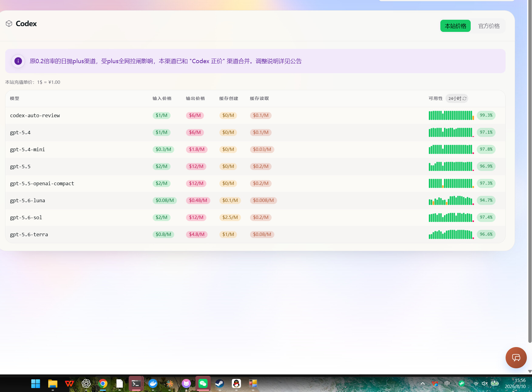Screen dimensions: 532x392
Task: Select the gpt-5.6-terra model name
Action: (x=29, y=234)
